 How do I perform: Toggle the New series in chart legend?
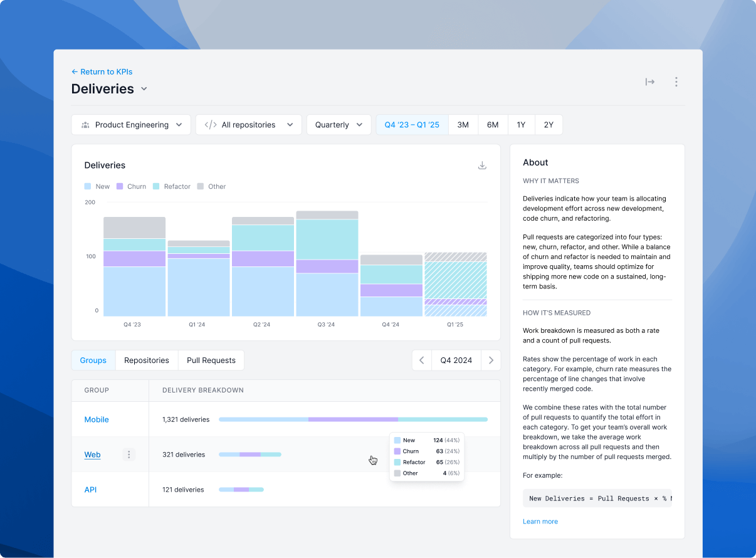point(97,186)
